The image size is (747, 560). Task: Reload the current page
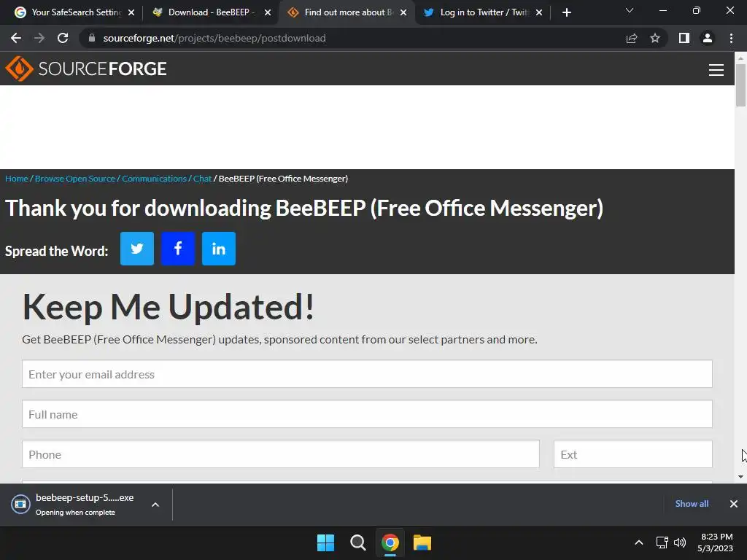coord(63,38)
